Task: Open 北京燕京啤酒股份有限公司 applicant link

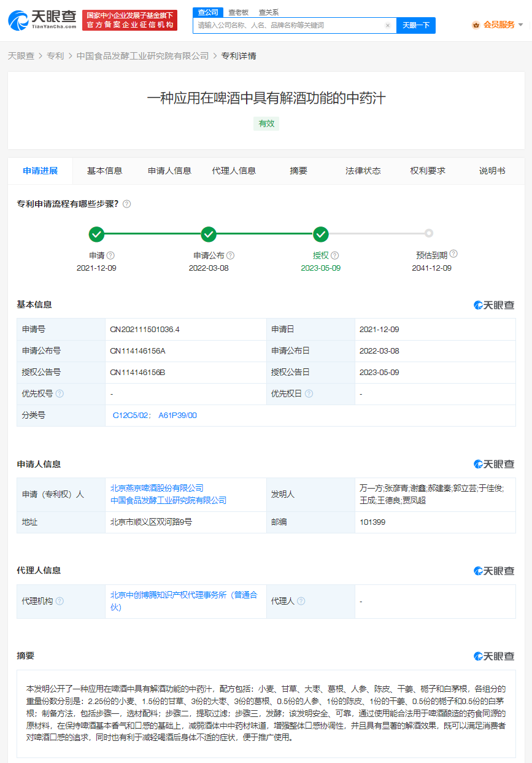Action: pyautogui.click(x=156, y=489)
